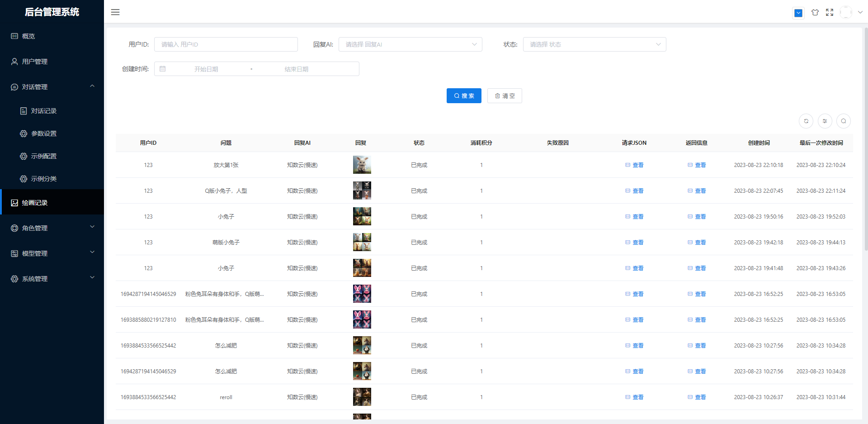Enter fullscreen with the expand icon
This screenshot has height=424, width=868.
tap(830, 13)
